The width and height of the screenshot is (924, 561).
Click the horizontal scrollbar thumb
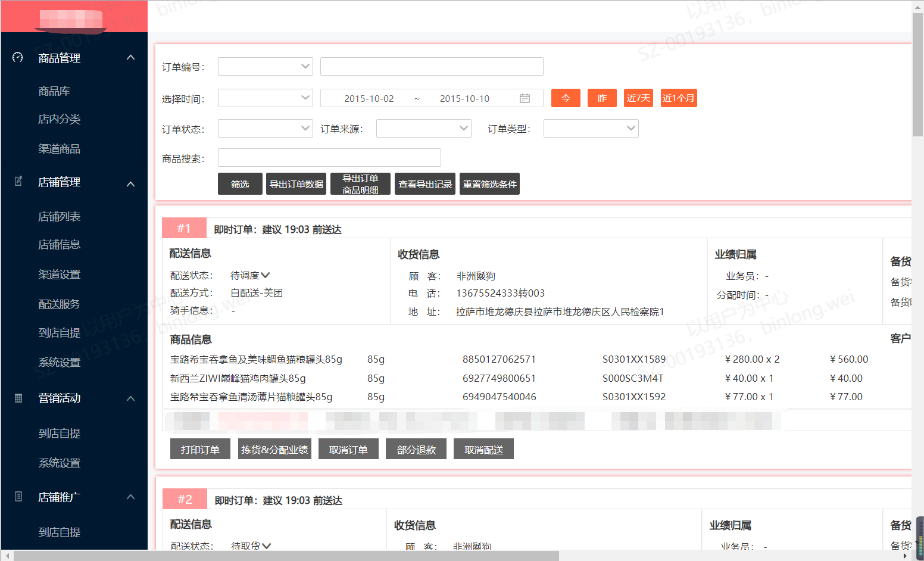tap(286, 556)
